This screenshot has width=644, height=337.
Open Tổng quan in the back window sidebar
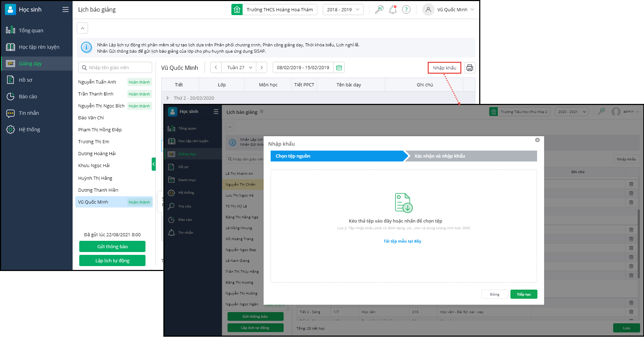click(x=36, y=31)
